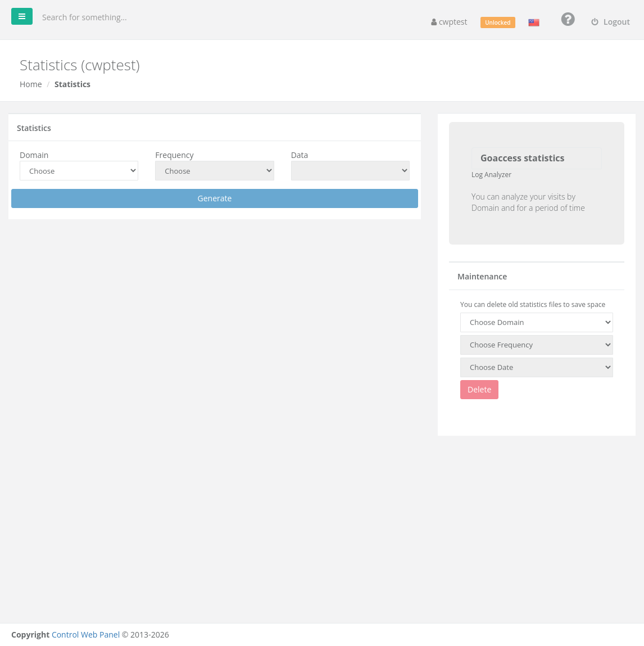Click the Goaccess statistics heading

pos(523,158)
